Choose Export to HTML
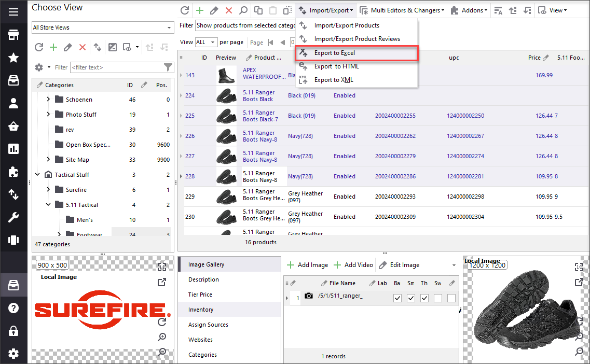The width and height of the screenshot is (590, 364). coord(356,66)
